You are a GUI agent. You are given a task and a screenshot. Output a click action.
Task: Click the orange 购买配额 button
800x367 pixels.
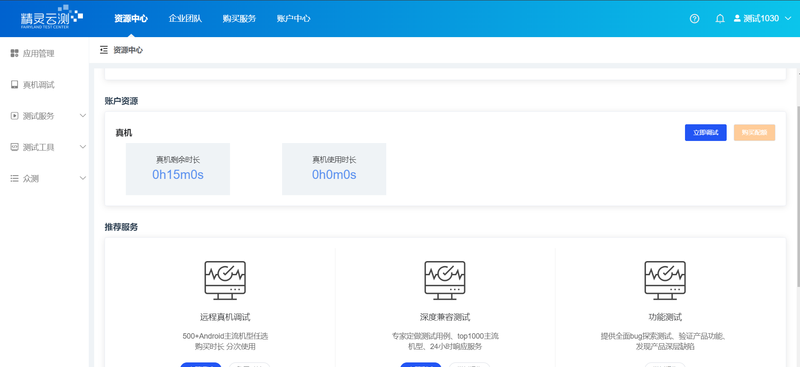point(754,133)
